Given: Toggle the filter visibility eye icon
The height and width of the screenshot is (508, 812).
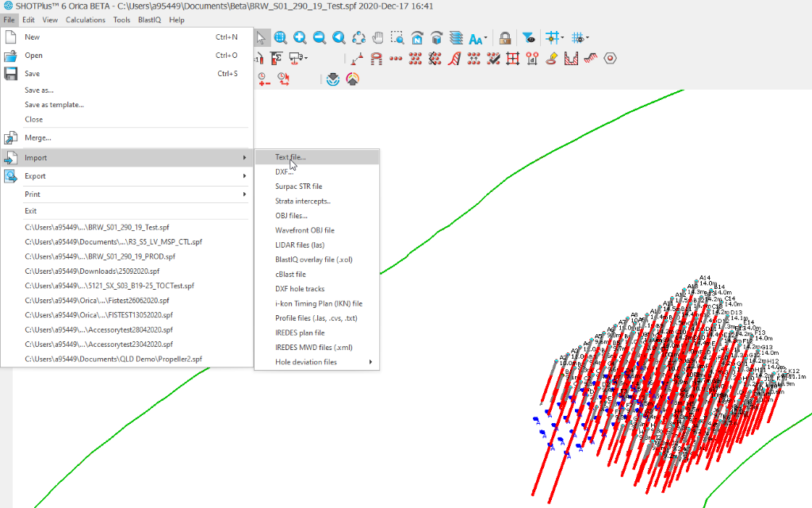Looking at the screenshot, I should click(x=528, y=38).
